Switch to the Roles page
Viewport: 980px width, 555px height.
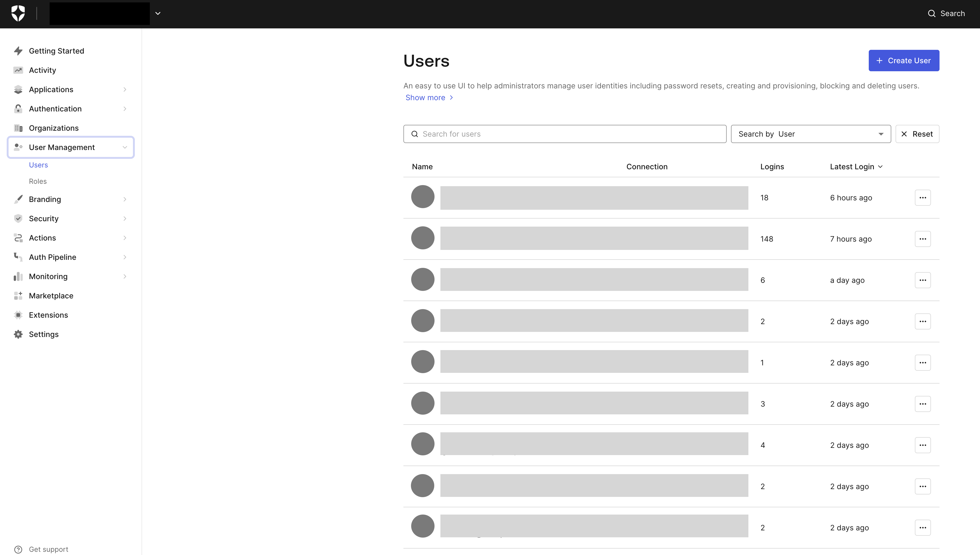37,181
